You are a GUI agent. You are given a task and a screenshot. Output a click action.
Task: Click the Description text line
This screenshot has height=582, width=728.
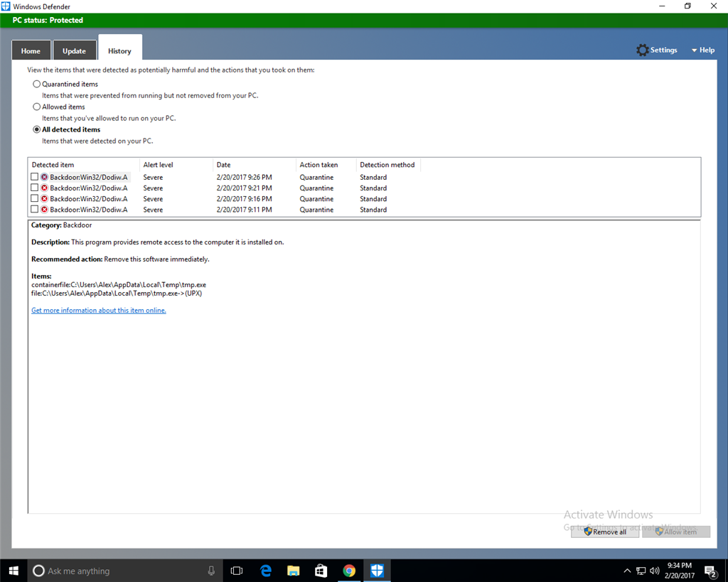click(x=157, y=242)
